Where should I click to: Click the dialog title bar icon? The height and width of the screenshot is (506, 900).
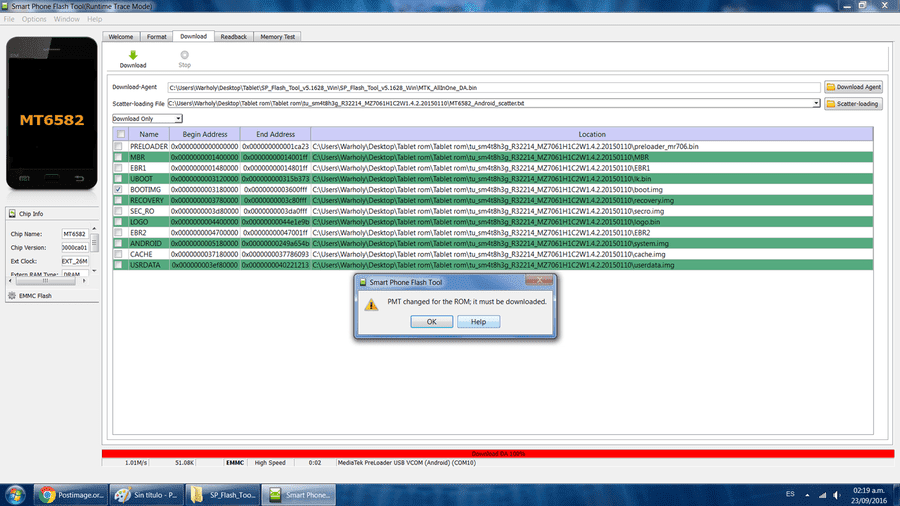[x=363, y=282]
